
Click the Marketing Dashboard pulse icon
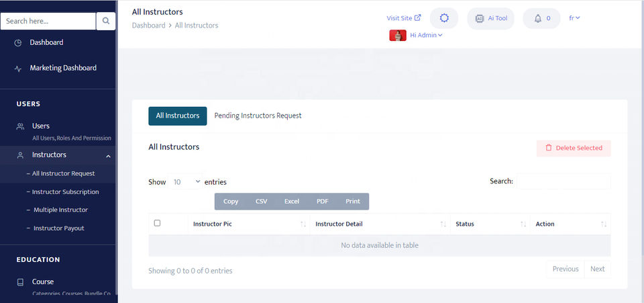[x=18, y=69]
